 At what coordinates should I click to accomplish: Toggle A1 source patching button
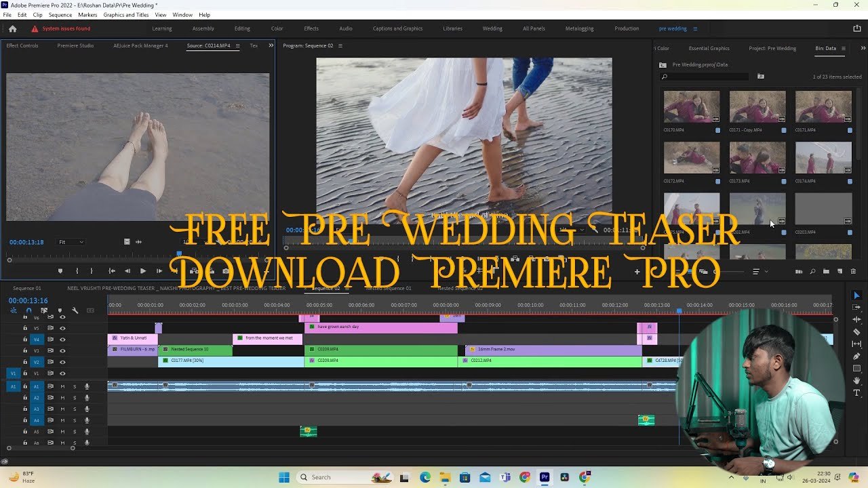pyautogui.click(x=13, y=386)
